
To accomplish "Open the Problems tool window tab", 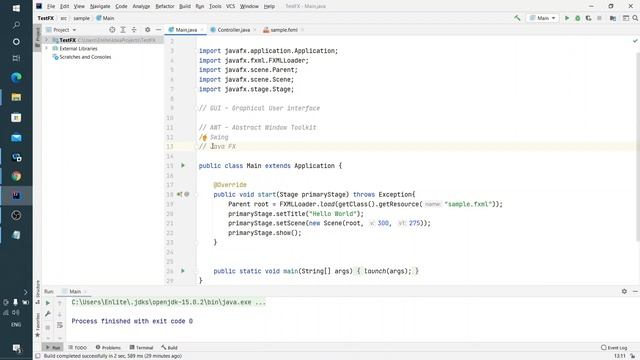I will [x=108, y=347].
